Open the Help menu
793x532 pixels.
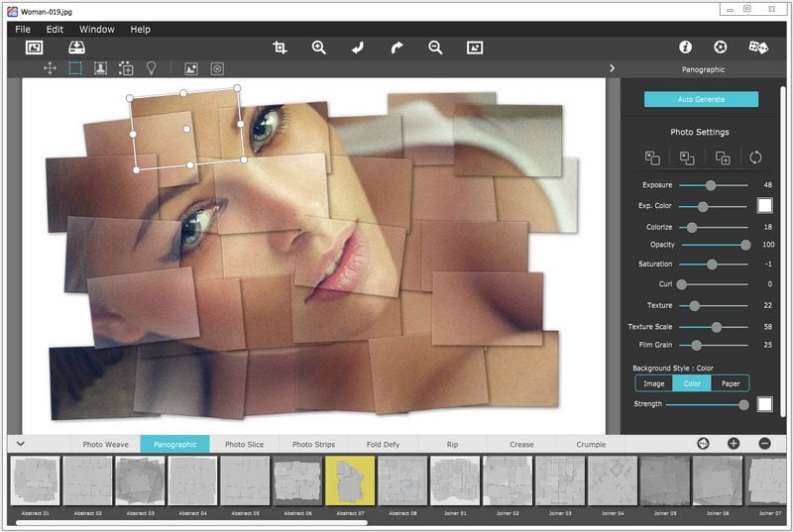pos(140,30)
